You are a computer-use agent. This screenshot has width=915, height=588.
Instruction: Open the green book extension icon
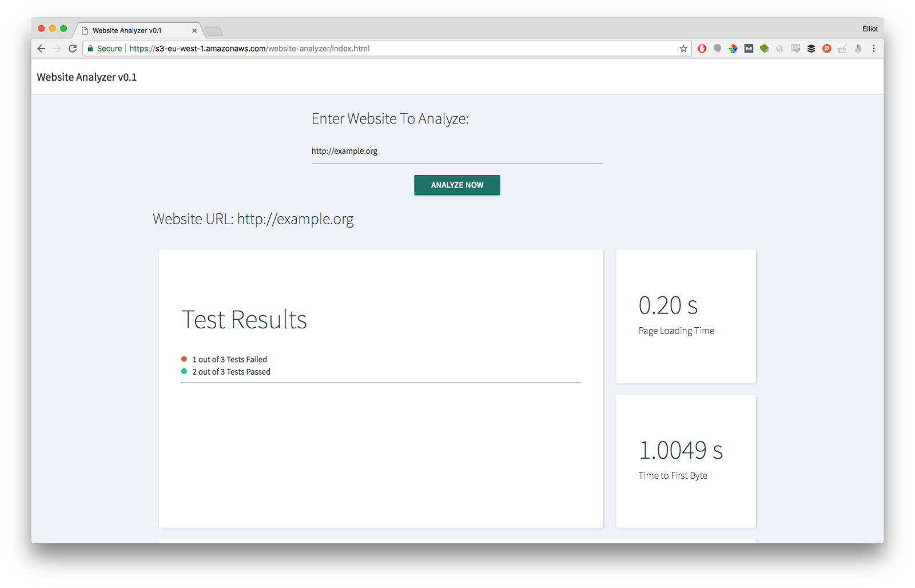pos(765,49)
